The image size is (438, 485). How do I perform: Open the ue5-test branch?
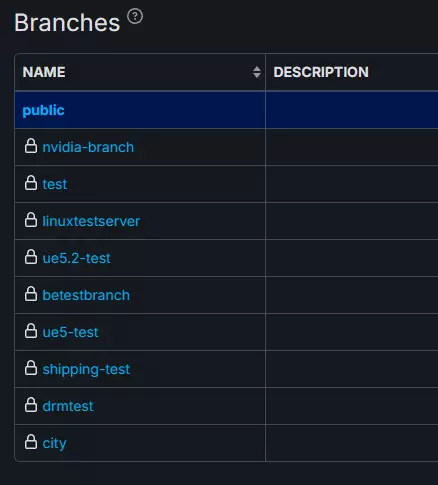70,332
